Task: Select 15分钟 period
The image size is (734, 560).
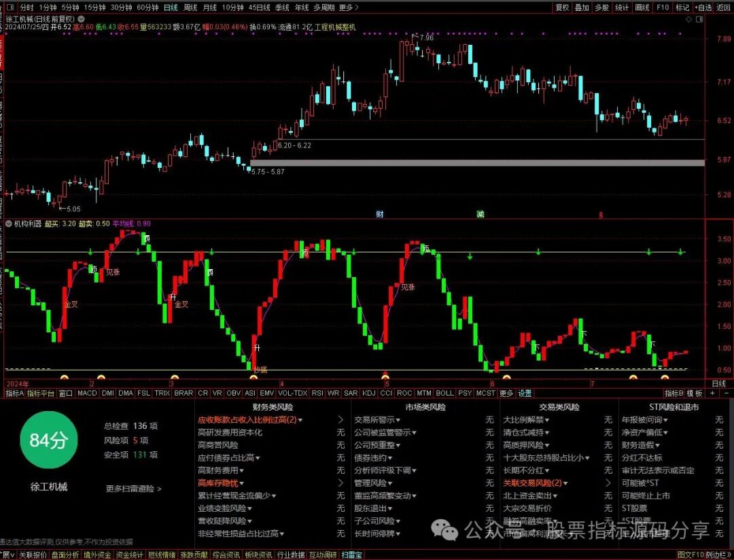Action: pyautogui.click(x=94, y=7)
